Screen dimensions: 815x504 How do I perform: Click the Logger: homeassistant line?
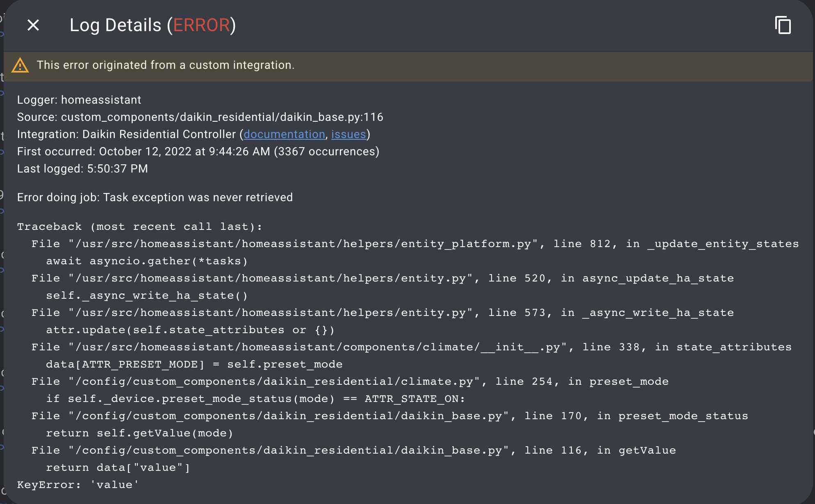pos(79,100)
